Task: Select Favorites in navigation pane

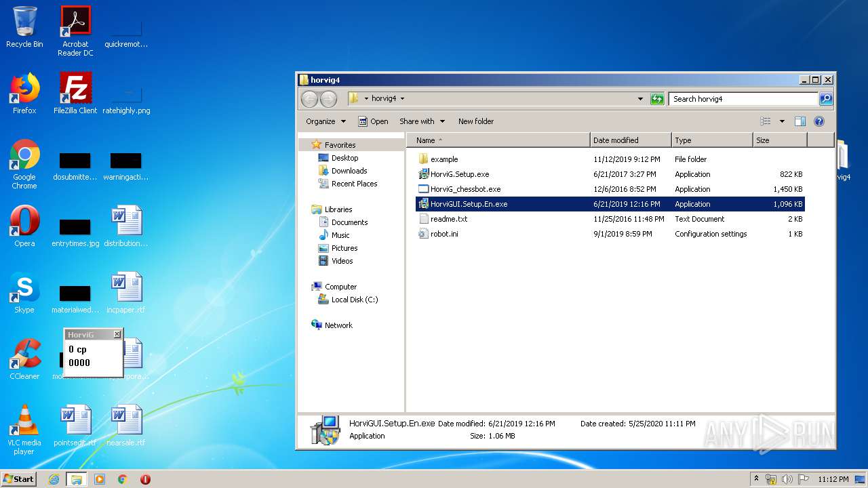Action: [340, 145]
